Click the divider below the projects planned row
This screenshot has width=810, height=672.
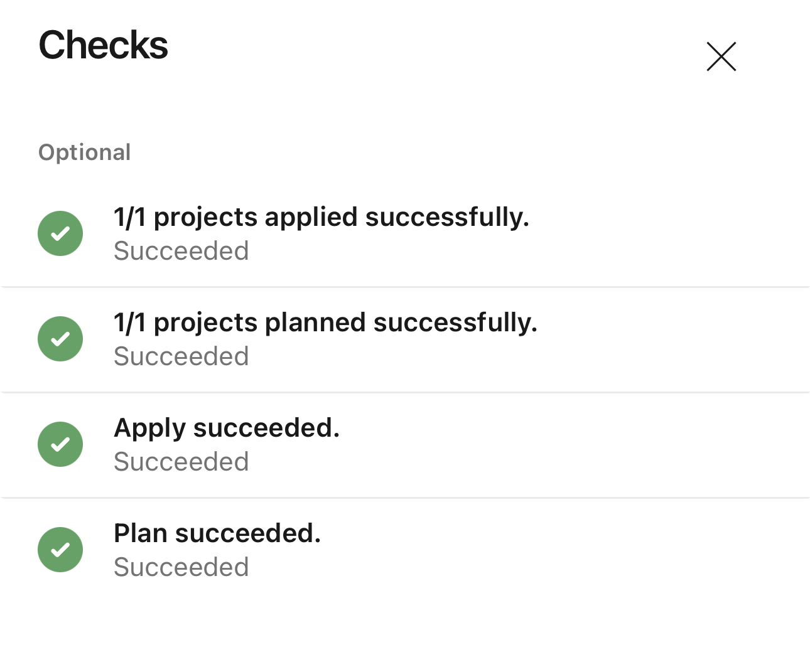coord(405,392)
